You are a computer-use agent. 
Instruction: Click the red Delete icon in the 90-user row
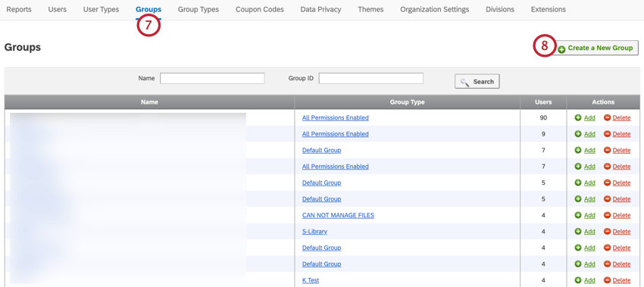point(607,117)
